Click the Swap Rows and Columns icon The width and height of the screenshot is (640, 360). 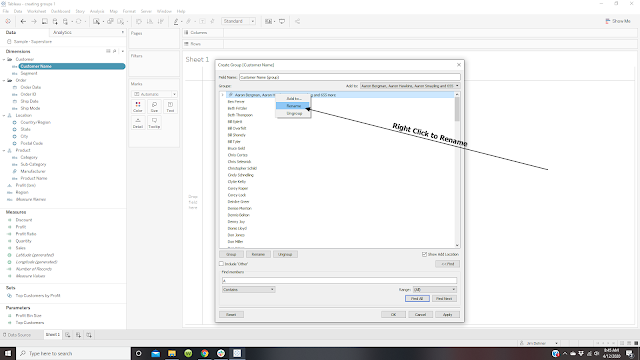(x=139, y=21)
